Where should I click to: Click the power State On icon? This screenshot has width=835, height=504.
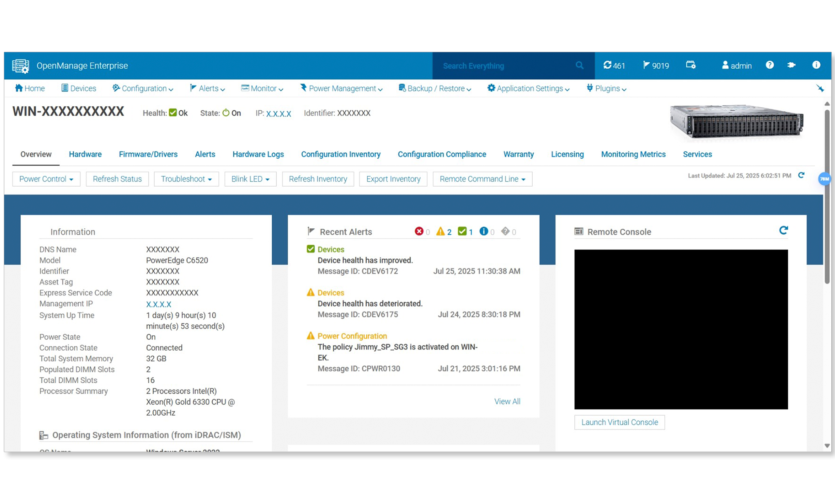(226, 113)
